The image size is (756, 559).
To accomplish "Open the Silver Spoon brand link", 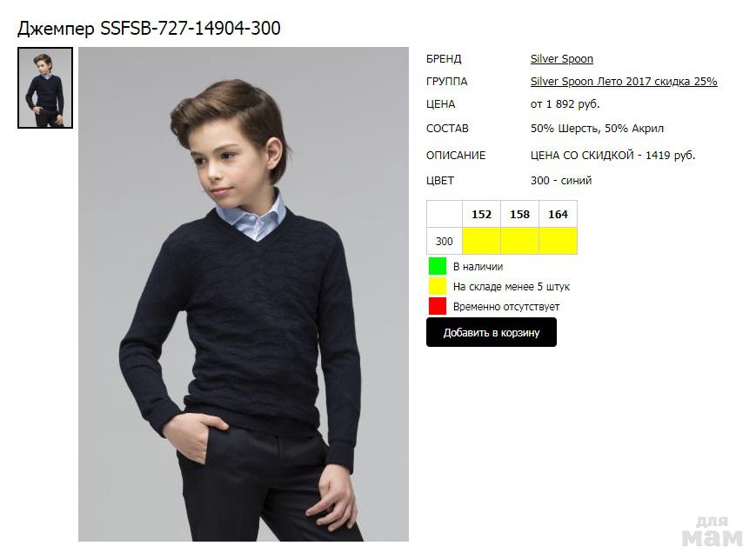I will (x=561, y=59).
